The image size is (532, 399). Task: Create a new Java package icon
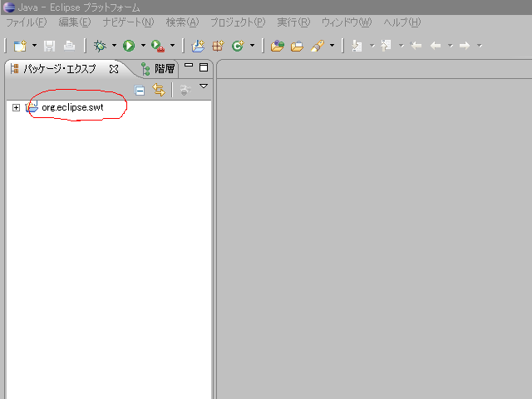coord(218,46)
